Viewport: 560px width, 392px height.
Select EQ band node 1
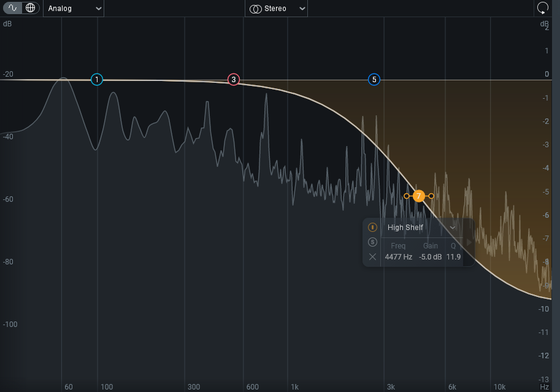(97, 79)
